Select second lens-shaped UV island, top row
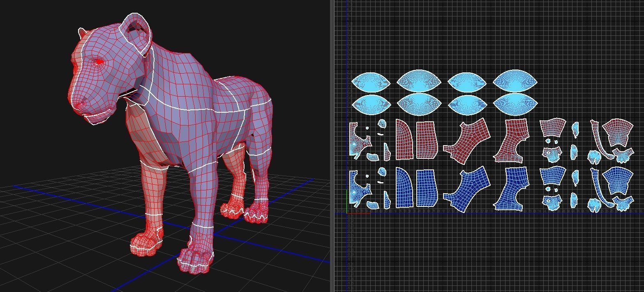 [419, 81]
